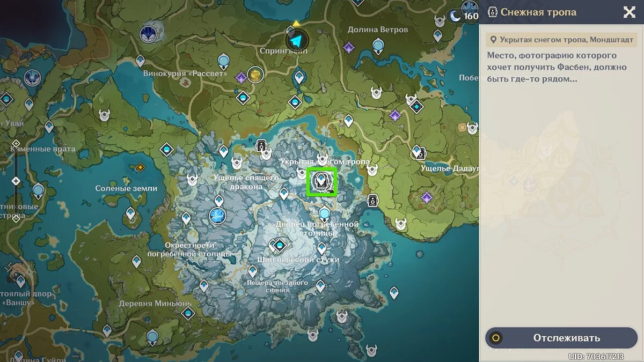Select the Statue of the Seven northwest of Винокурня «Рассвет»
644x362 pixels.
(x=149, y=34)
